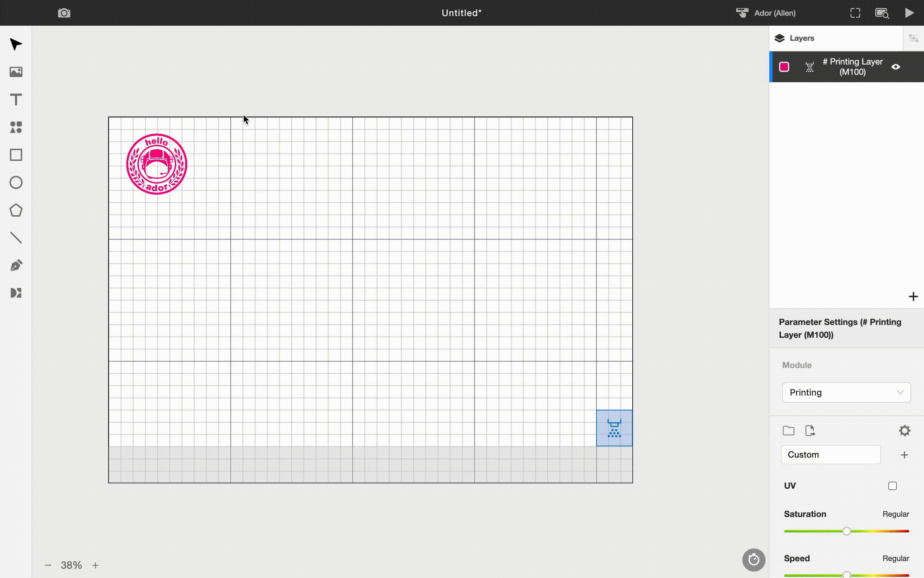Screen dimensions: 924x578
Task: Zoom in with the plus icon
Action: click(96, 565)
